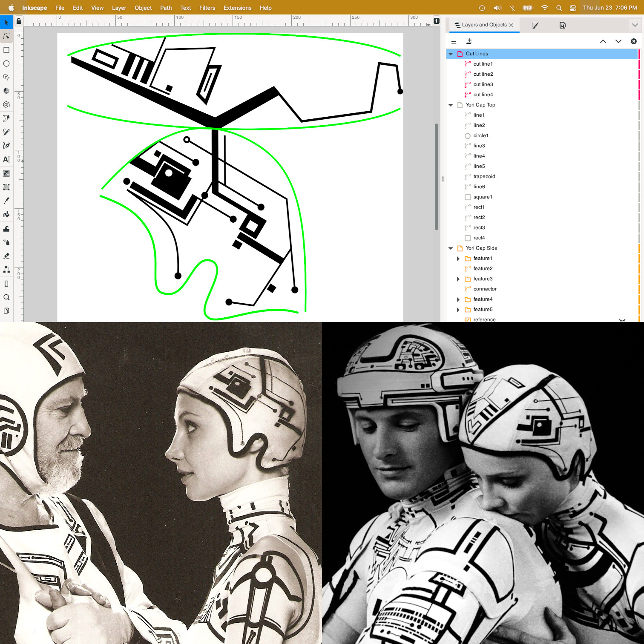
Task: Select the Dropper color picker tool
Action: tap(6, 201)
